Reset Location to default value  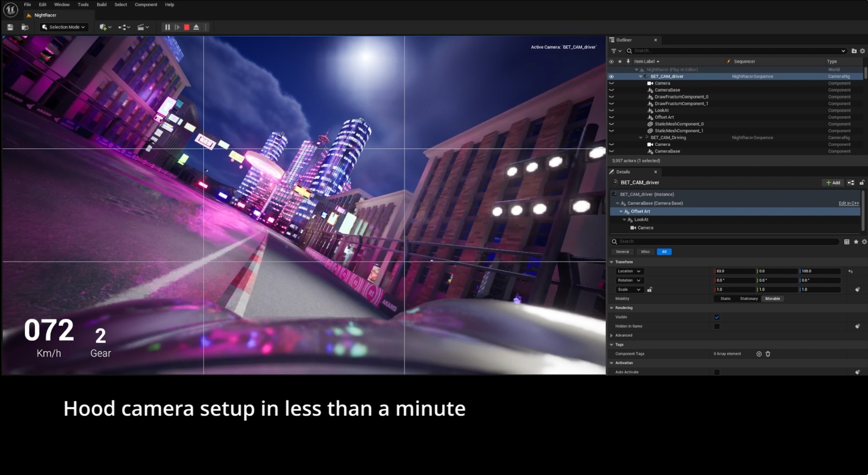pyautogui.click(x=850, y=271)
